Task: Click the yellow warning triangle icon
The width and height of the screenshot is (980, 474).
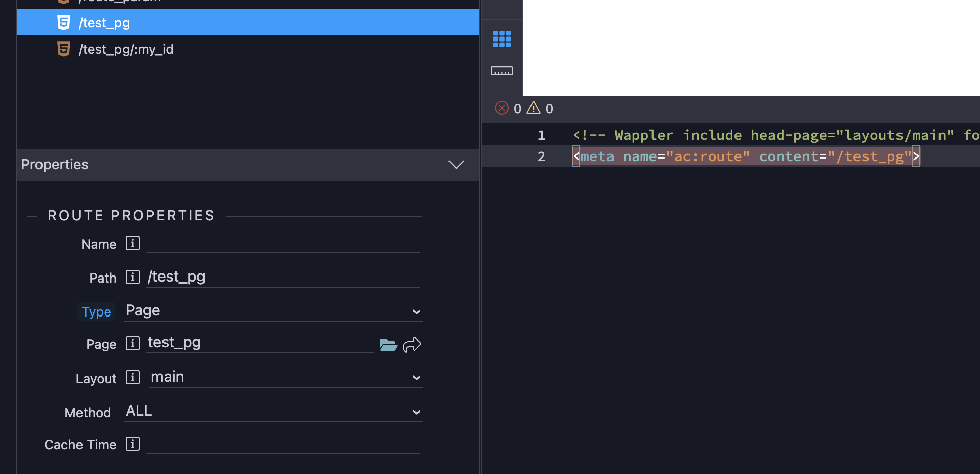Action: pyautogui.click(x=534, y=107)
